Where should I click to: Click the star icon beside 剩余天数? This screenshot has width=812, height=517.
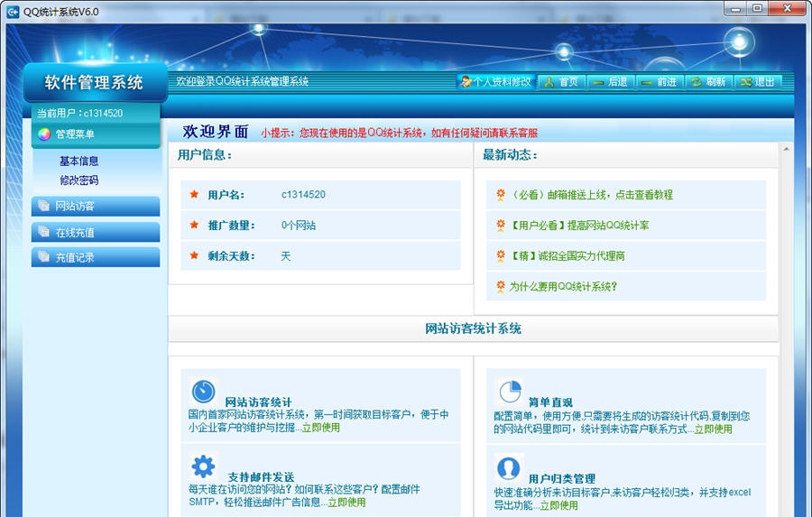[194, 255]
